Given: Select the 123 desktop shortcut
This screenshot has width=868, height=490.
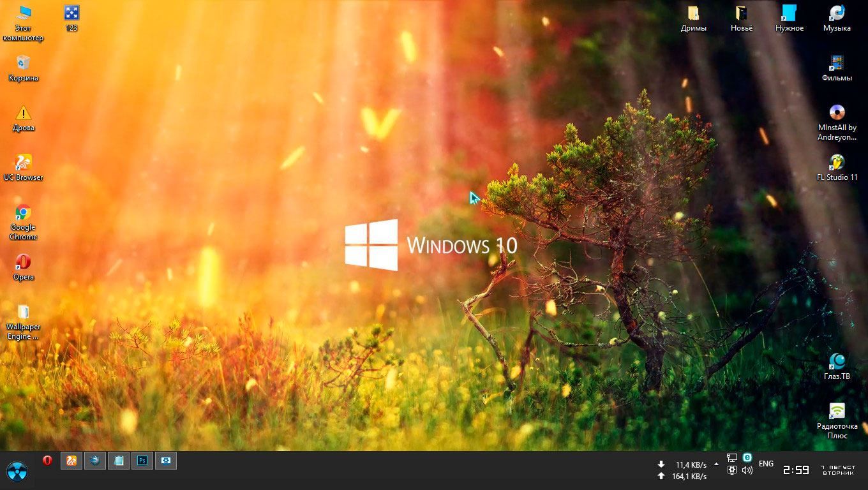Looking at the screenshot, I should (71, 19).
